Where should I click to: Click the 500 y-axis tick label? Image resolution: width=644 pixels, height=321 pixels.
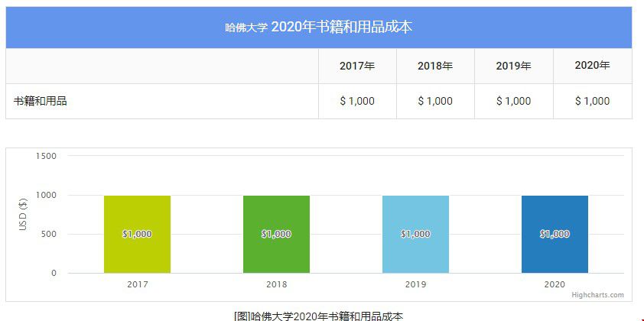pos(48,234)
